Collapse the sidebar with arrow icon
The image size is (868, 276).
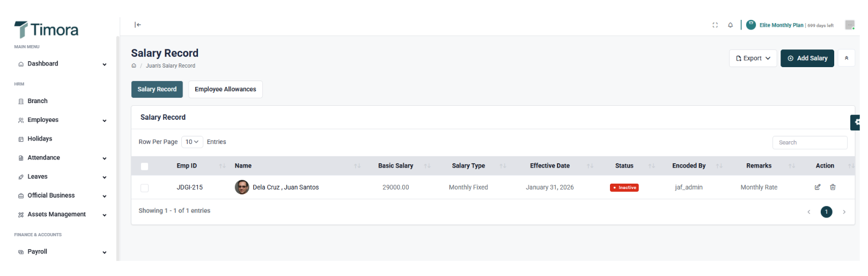pos(138,25)
